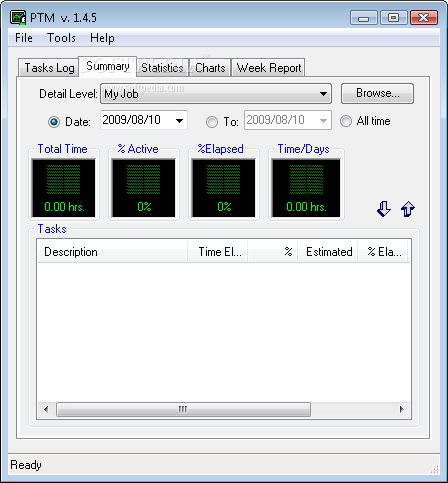Screen dimensions: 448x483
Task: Click the Total Time 0.00 hrs. display
Action: point(64,188)
